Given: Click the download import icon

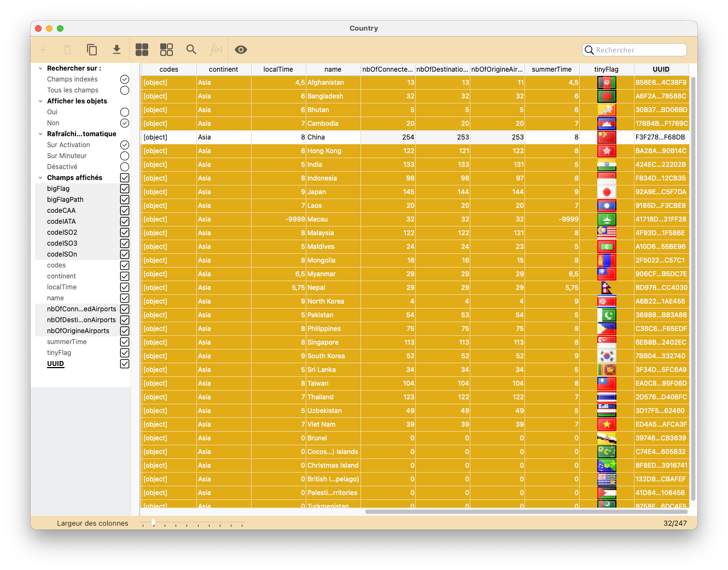Looking at the screenshot, I should click(x=117, y=50).
